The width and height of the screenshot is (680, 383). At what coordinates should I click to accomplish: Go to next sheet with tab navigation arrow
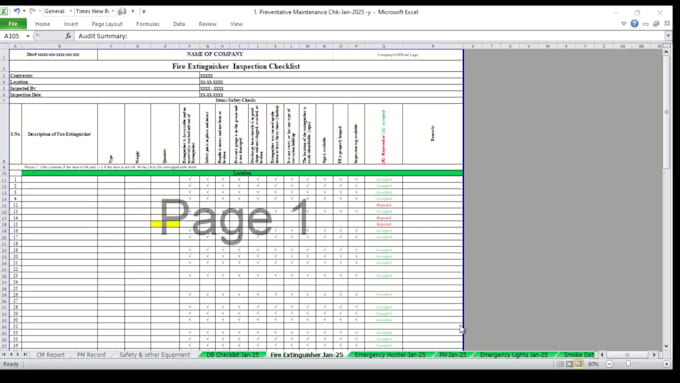[x=18, y=355]
